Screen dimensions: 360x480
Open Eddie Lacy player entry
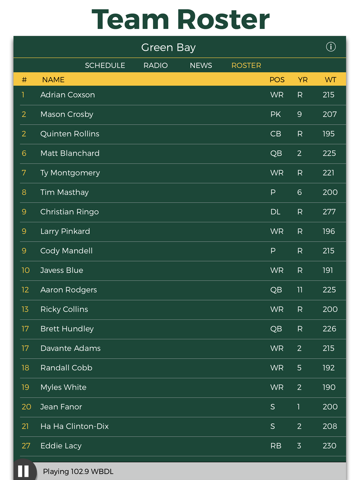tap(180, 446)
